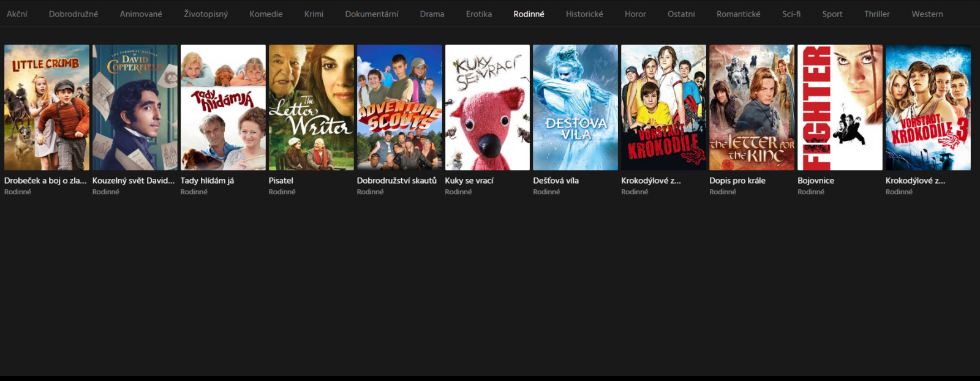
Task: Switch to the Drama genre
Action: click(432, 13)
